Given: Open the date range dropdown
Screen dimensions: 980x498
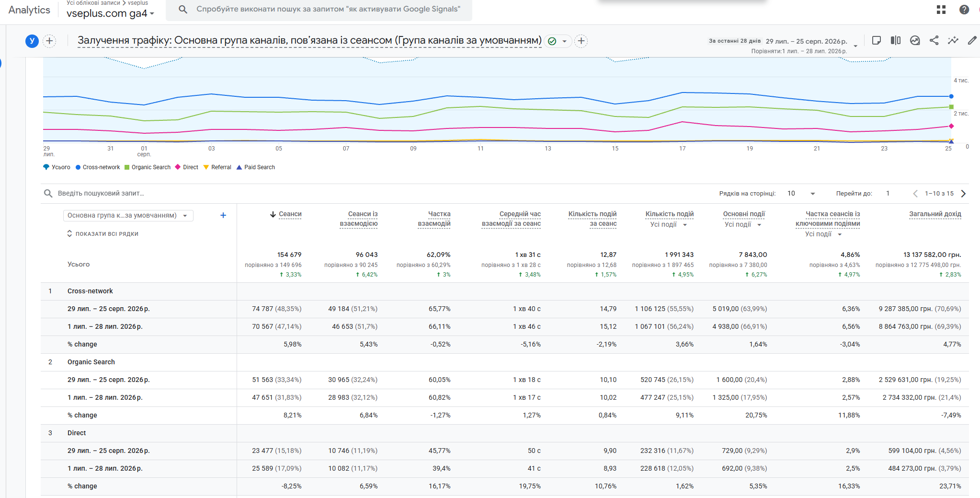Looking at the screenshot, I should (855, 46).
